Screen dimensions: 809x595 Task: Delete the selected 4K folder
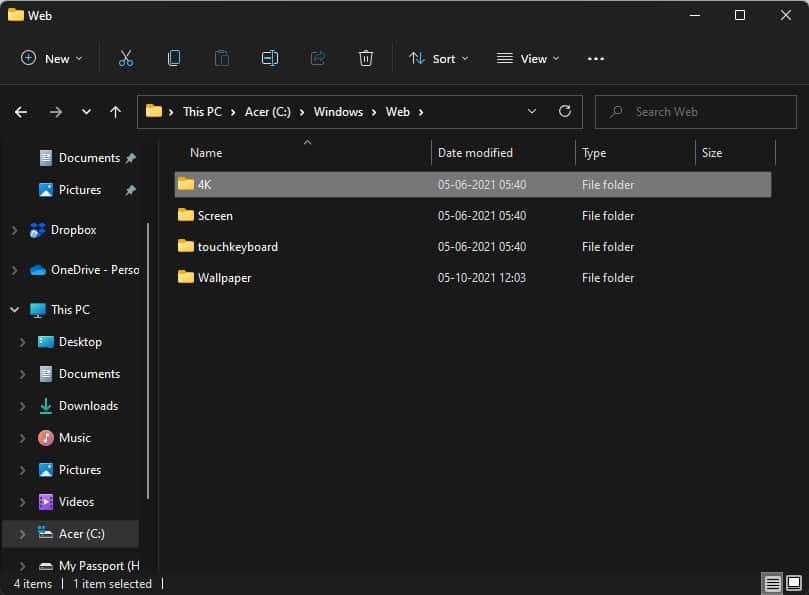(366, 58)
